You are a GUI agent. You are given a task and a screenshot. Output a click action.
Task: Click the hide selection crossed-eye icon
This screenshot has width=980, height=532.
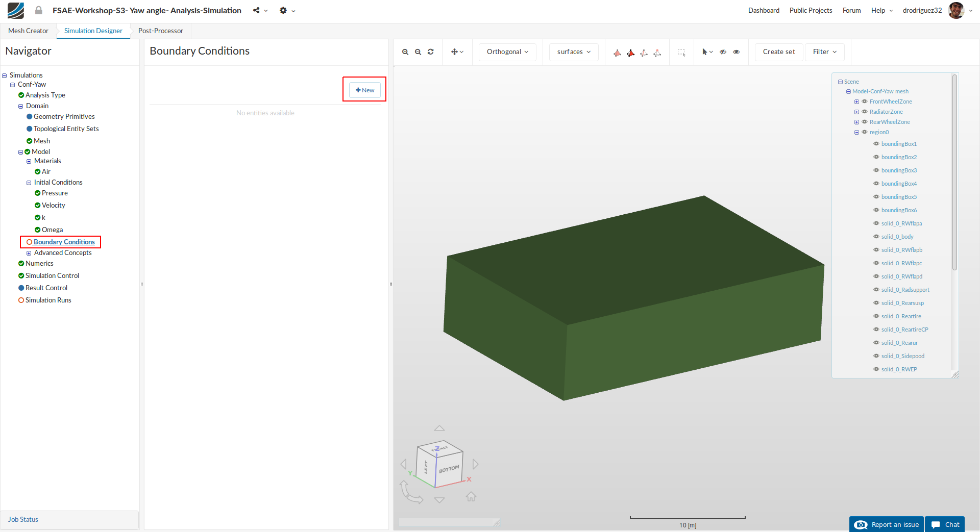[723, 52]
